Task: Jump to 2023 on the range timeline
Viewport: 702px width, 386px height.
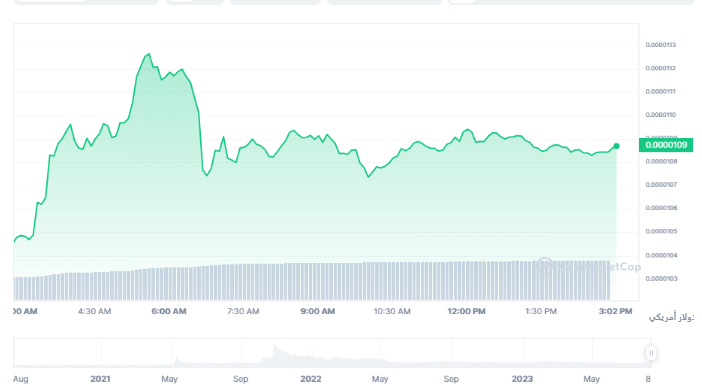Action: (x=522, y=379)
